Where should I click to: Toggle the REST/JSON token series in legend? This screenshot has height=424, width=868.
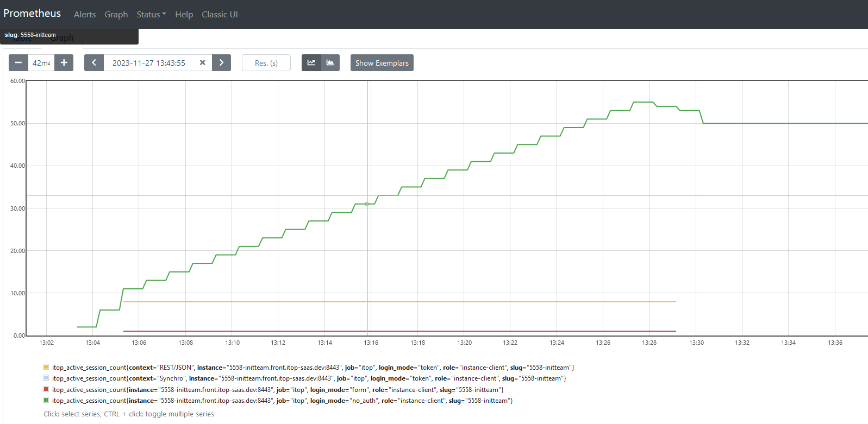pyautogui.click(x=313, y=368)
